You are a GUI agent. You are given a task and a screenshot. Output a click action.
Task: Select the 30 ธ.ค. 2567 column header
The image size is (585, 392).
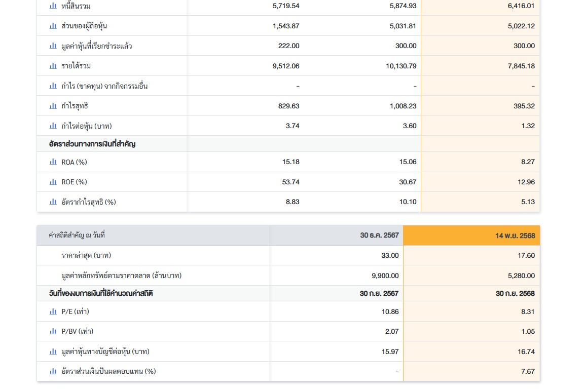[x=336, y=236]
